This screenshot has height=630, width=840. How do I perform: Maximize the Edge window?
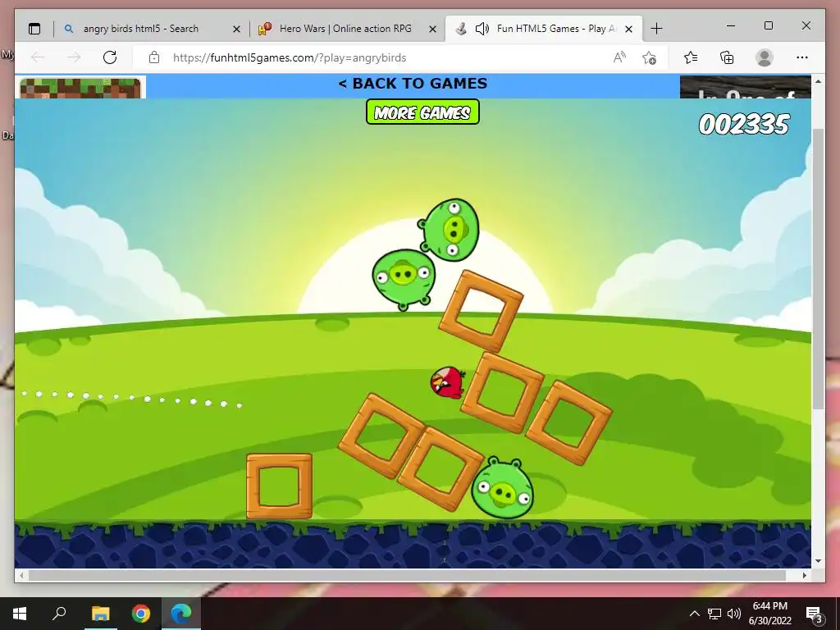[768, 25]
